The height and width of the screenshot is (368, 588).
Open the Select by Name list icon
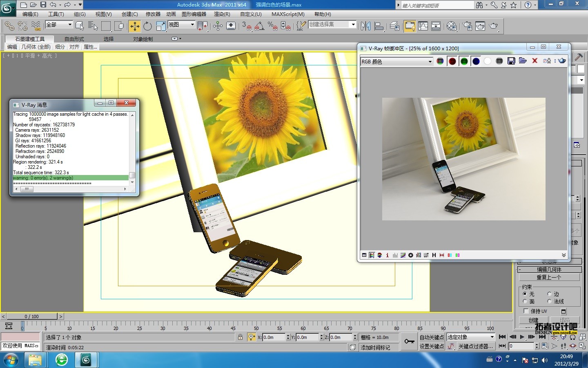coord(93,26)
